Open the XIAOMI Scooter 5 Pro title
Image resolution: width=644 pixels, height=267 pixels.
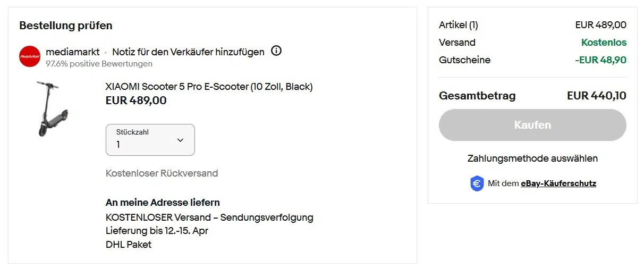coord(209,87)
